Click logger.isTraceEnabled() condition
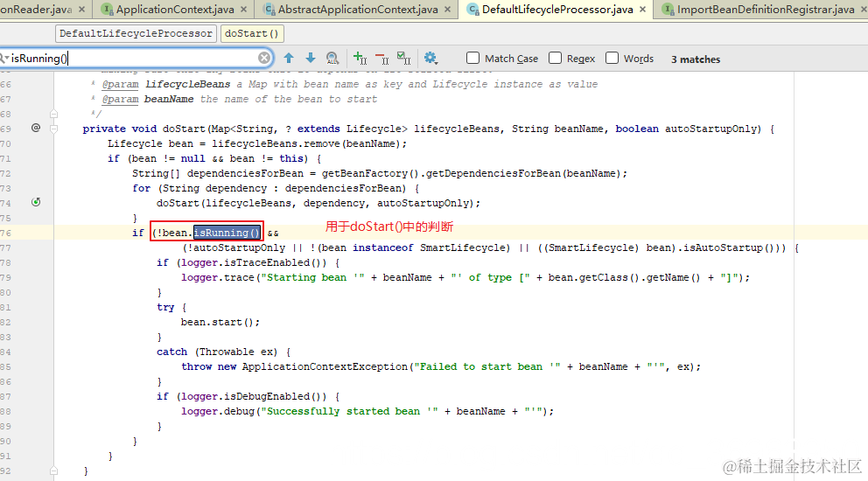Viewport: 868px width, 481px height. (x=255, y=262)
